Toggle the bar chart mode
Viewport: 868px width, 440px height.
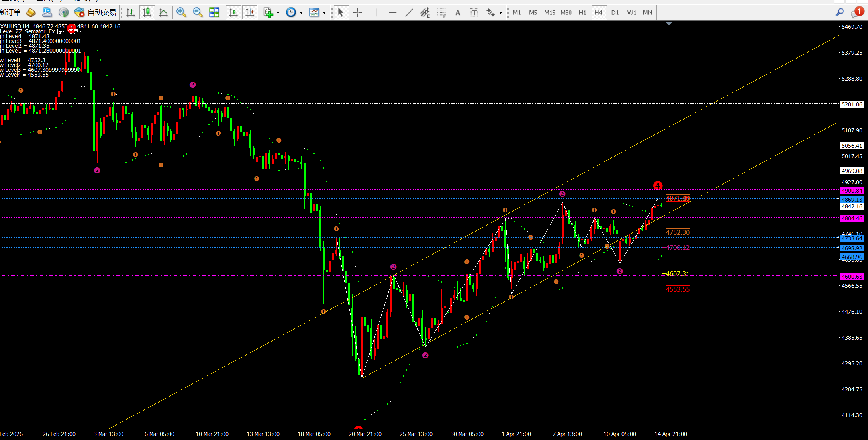coord(130,12)
